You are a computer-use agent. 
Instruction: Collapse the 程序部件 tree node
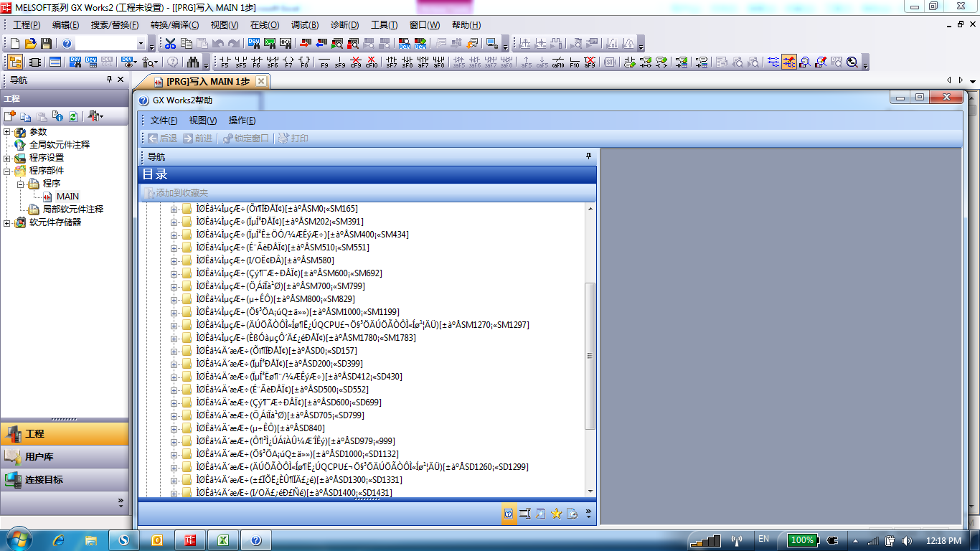(7, 171)
